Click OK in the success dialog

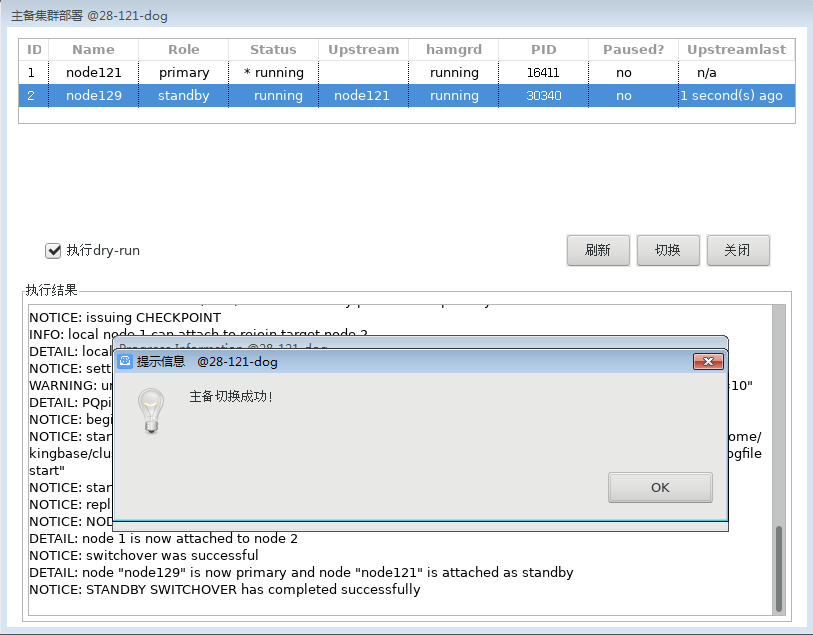pos(660,487)
